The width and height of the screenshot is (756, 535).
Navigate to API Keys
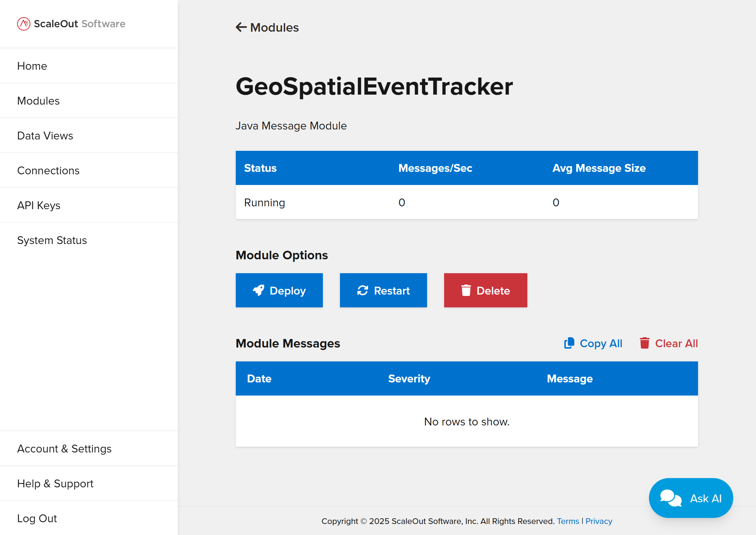tap(39, 205)
